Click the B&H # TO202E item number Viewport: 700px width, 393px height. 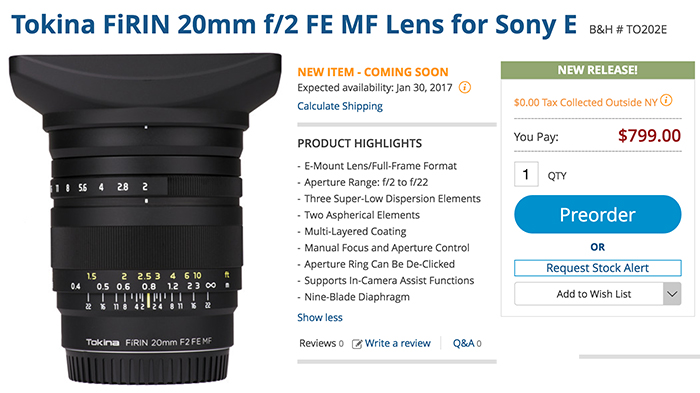[628, 29]
